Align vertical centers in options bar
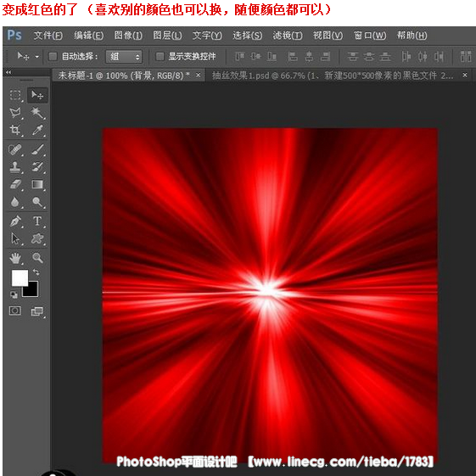476x476 pixels. 255,57
